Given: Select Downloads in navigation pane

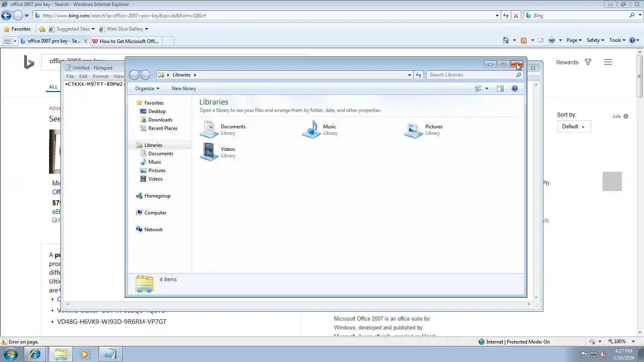Looking at the screenshot, I should pyautogui.click(x=160, y=120).
